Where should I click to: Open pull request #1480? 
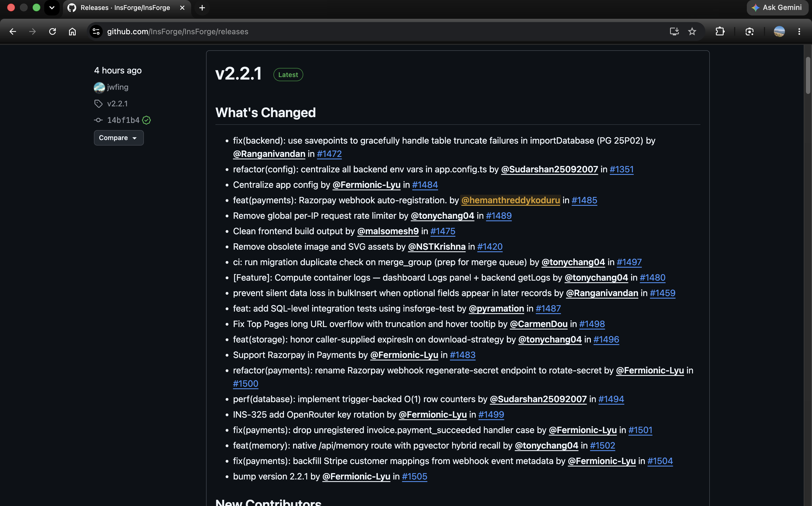(653, 277)
